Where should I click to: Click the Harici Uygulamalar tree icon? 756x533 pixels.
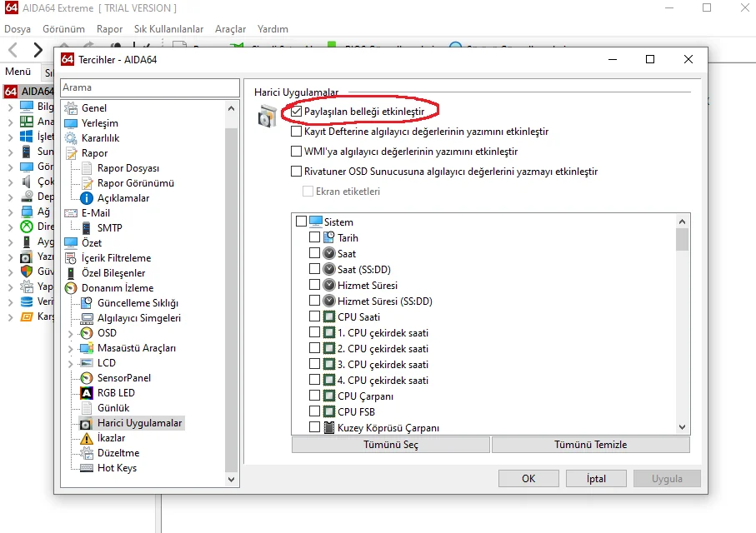pos(87,423)
